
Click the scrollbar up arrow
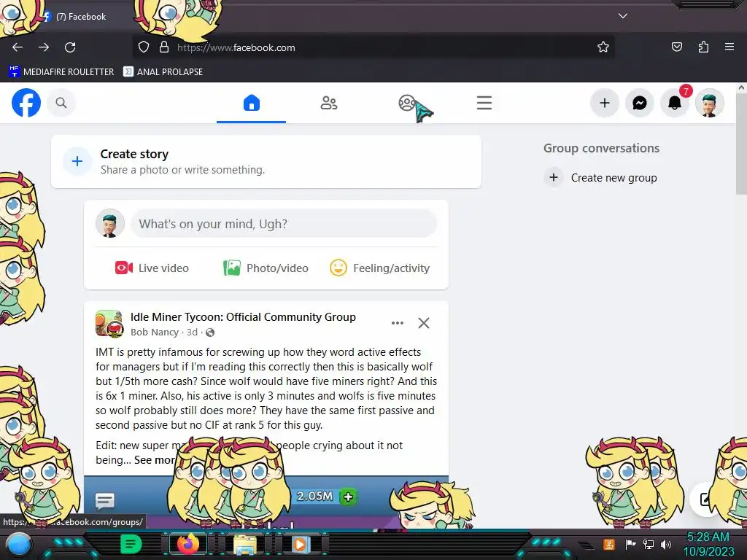coord(741,87)
